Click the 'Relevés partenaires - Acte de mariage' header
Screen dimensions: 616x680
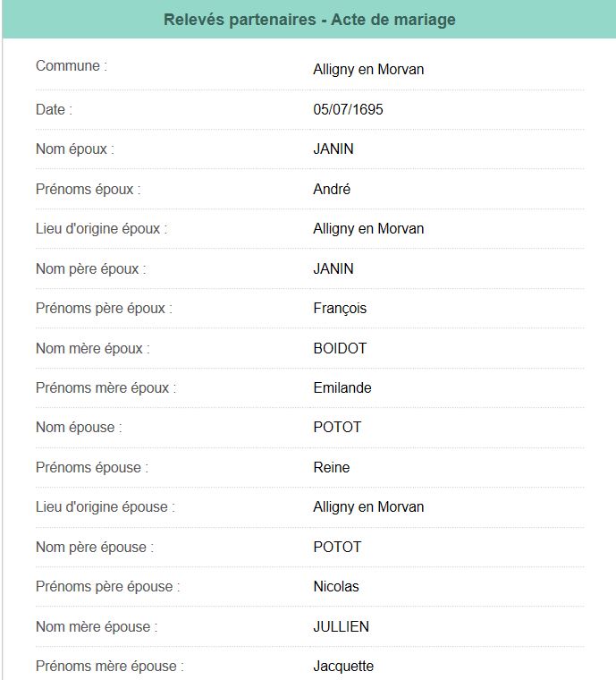click(309, 20)
